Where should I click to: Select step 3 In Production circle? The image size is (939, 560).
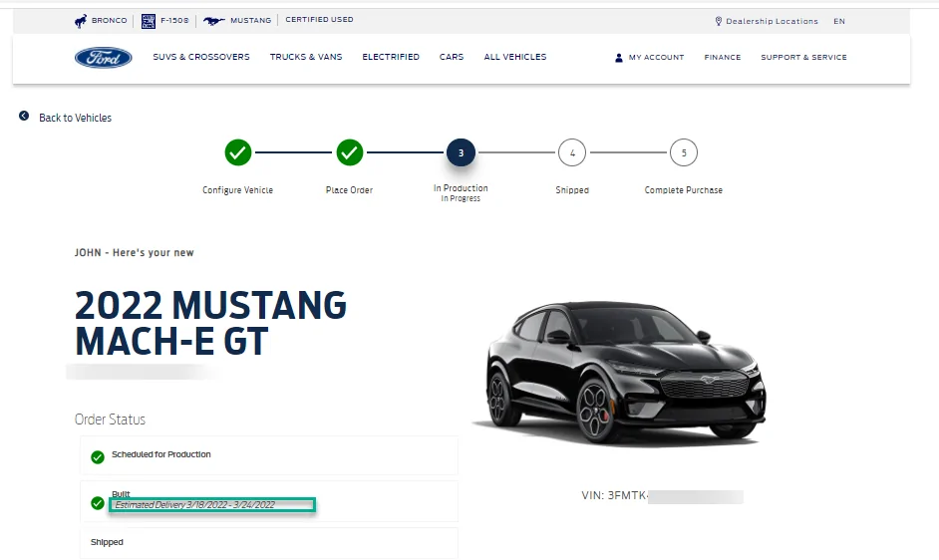pyautogui.click(x=461, y=152)
